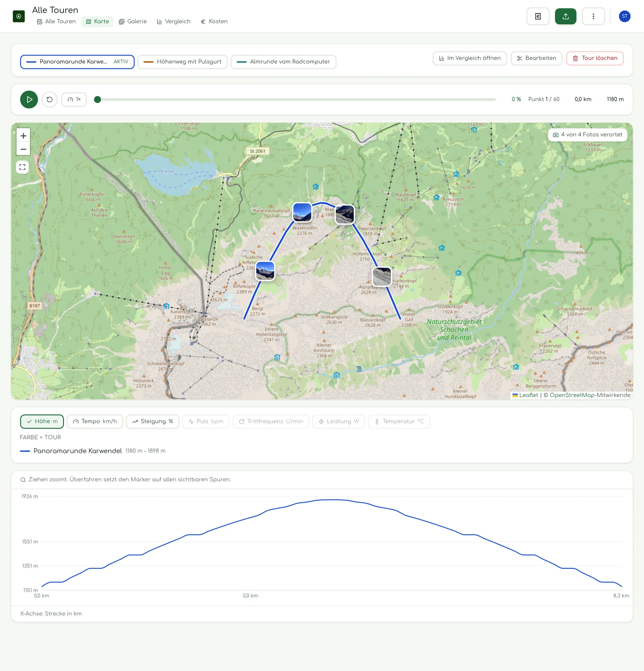Screen dimensions: 644x671
Task: Click the playback progress slider track
Action: pos(295,99)
